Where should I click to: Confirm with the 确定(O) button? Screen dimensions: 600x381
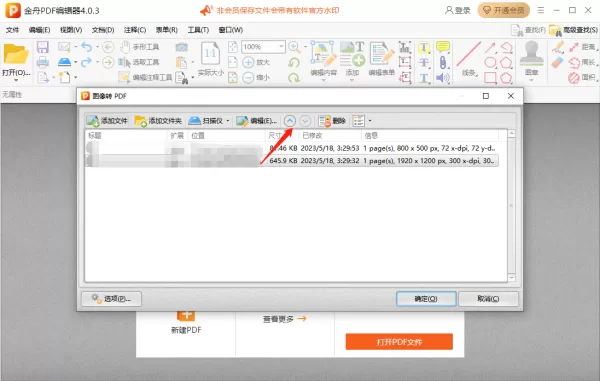coord(426,299)
